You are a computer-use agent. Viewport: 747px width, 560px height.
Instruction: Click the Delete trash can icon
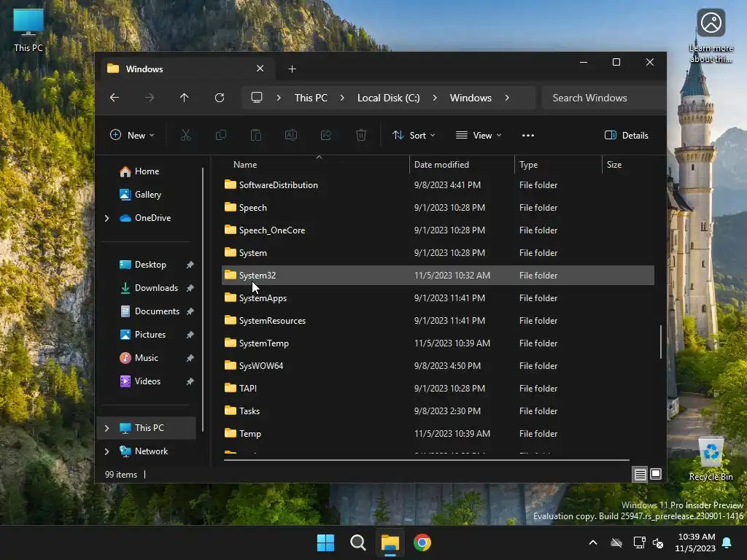point(361,135)
